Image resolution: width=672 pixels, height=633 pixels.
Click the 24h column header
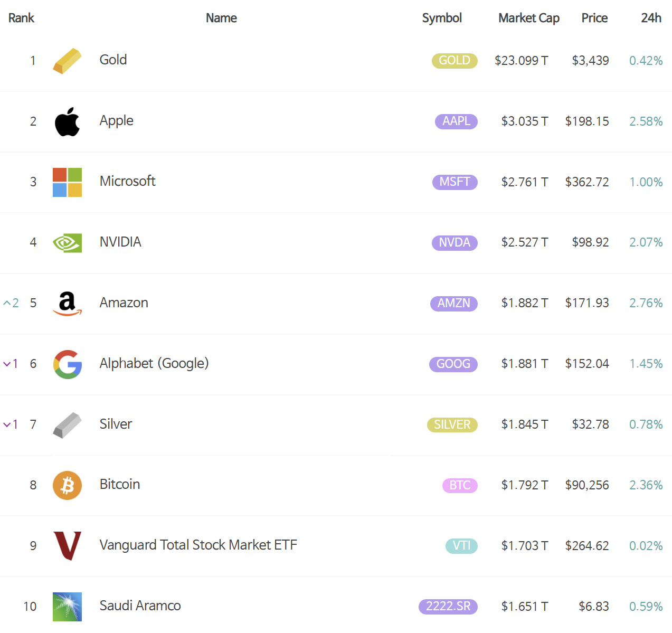pyautogui.click(x=651, y=17)
